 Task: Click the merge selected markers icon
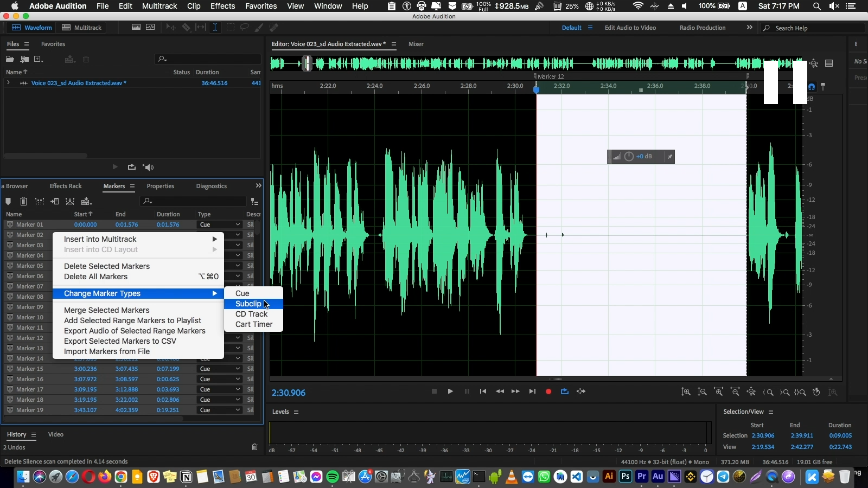40,201
